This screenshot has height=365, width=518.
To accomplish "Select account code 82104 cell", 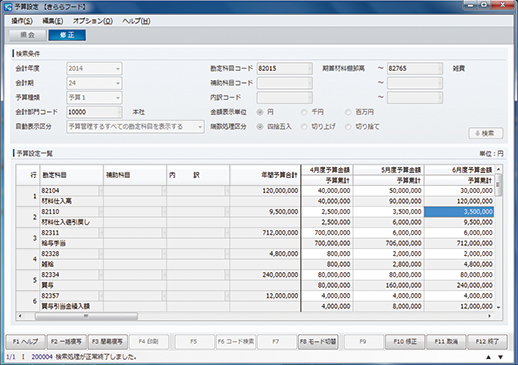I will (x=70, y=191).
